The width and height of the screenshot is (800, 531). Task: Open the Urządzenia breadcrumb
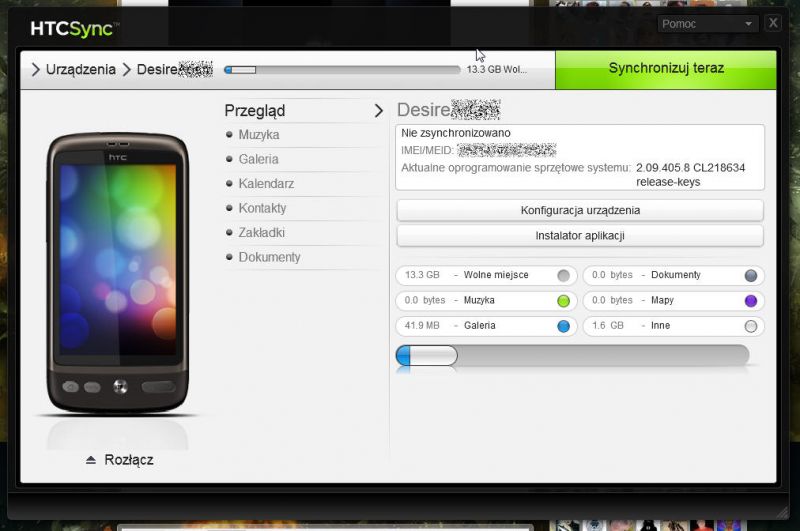click(81, 69)
